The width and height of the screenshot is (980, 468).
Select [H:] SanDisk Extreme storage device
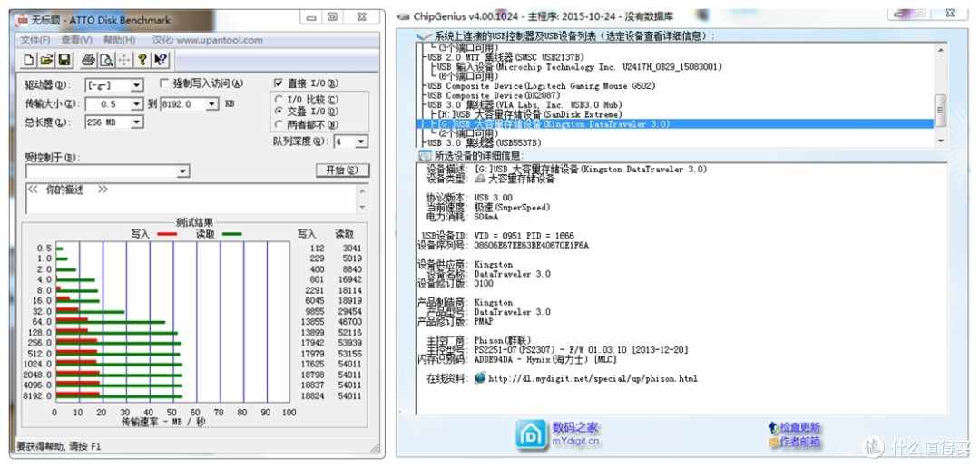click(529, 114)
